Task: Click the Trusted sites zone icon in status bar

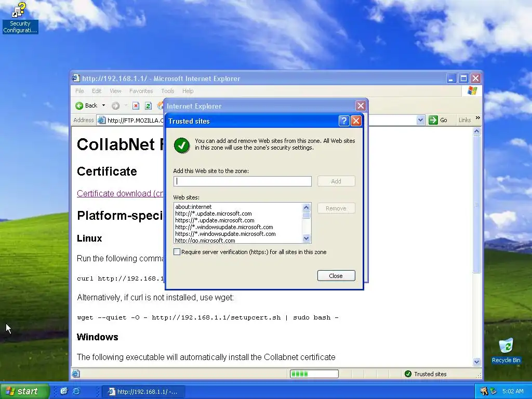Action: (x=408, y=374)
